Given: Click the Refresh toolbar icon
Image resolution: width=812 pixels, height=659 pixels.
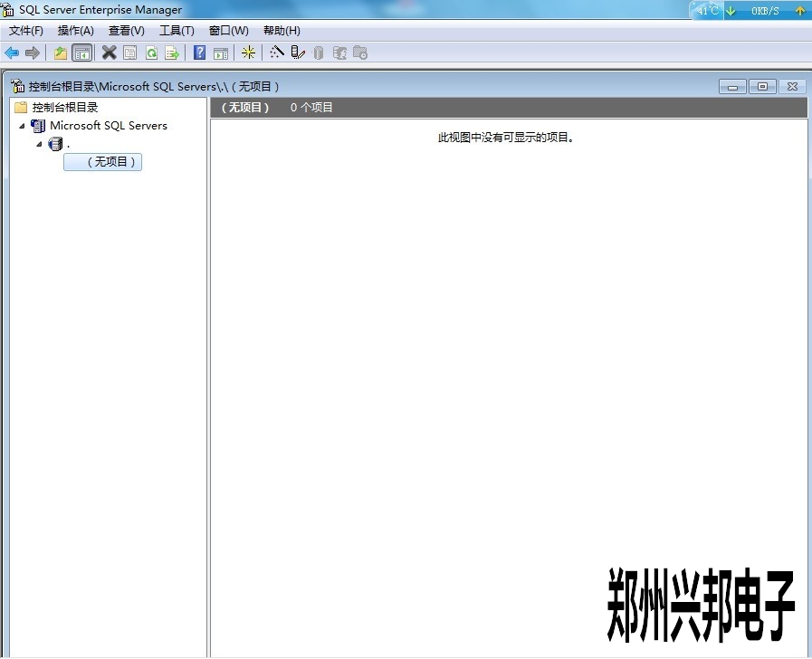Looking at the screenshot, I should (151, 53).
